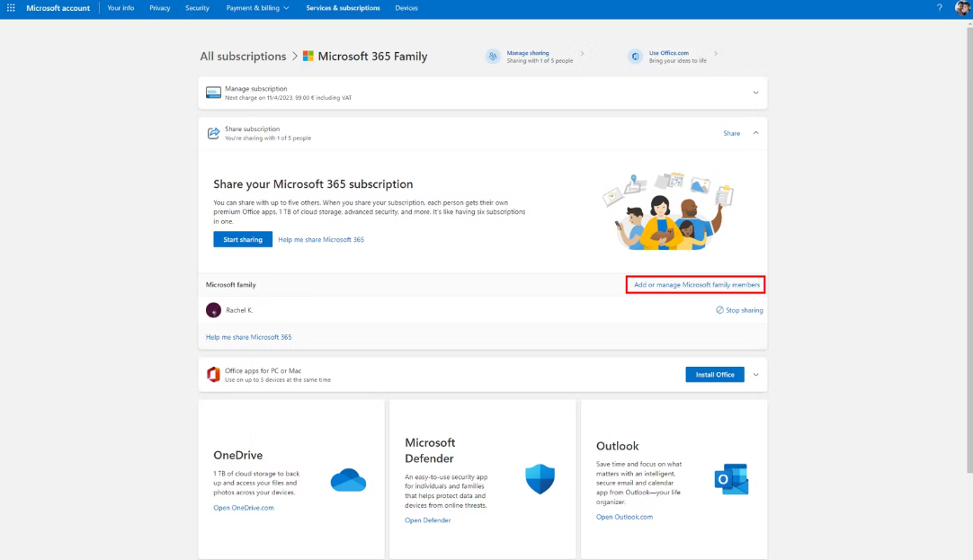Click the Outlook app icon

732,479
